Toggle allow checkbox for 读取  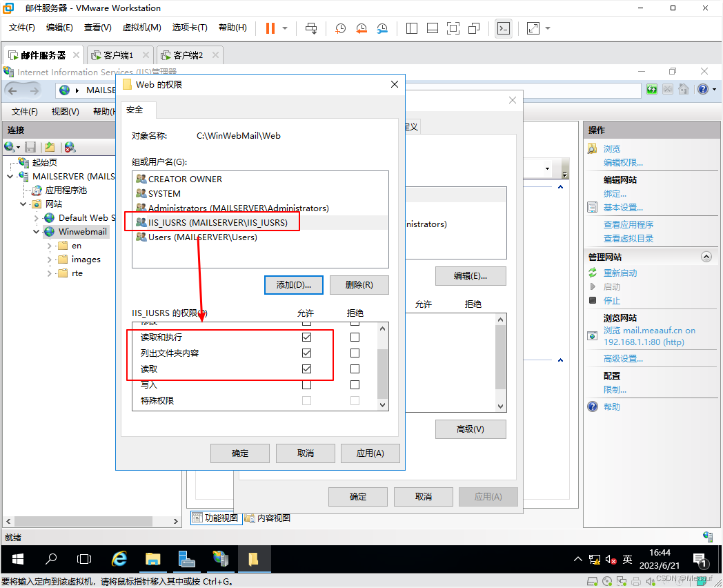coord(306,369)
